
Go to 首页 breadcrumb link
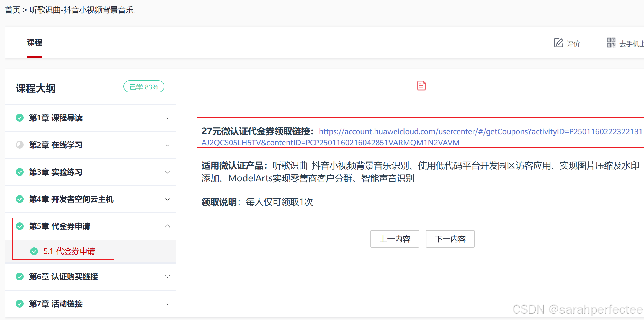tap(12, 10)
